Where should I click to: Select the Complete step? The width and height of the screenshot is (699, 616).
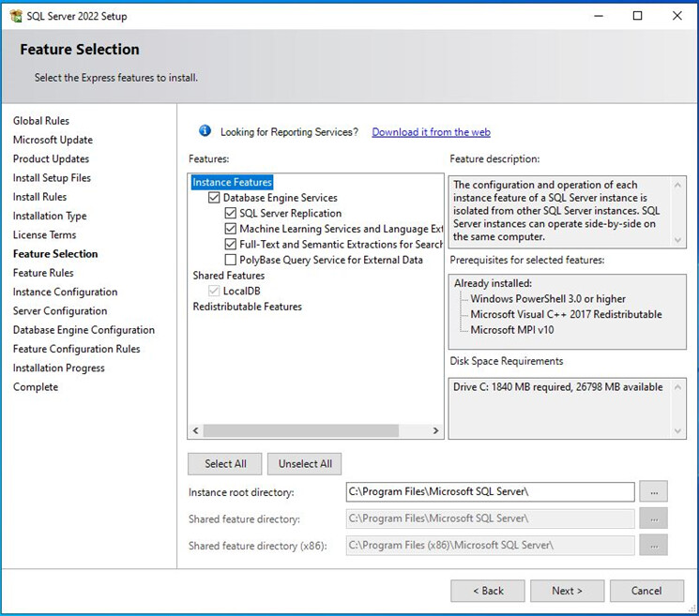(x=36, y=387)
